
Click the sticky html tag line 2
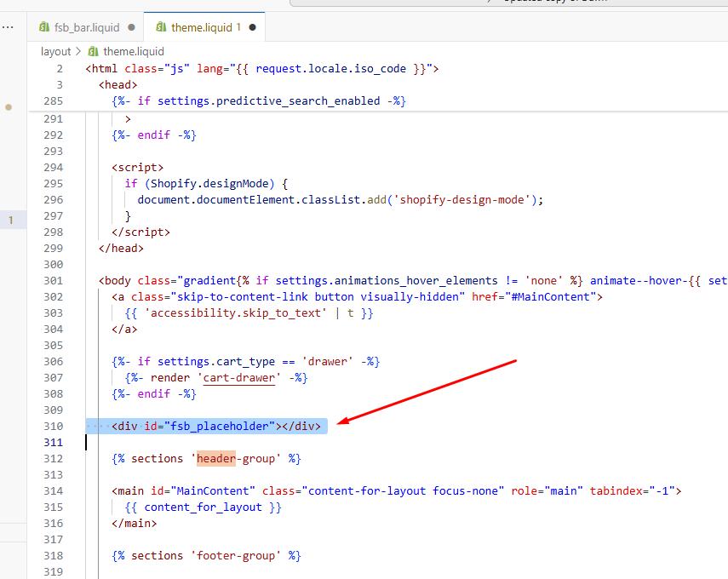(x=262, y=69)
